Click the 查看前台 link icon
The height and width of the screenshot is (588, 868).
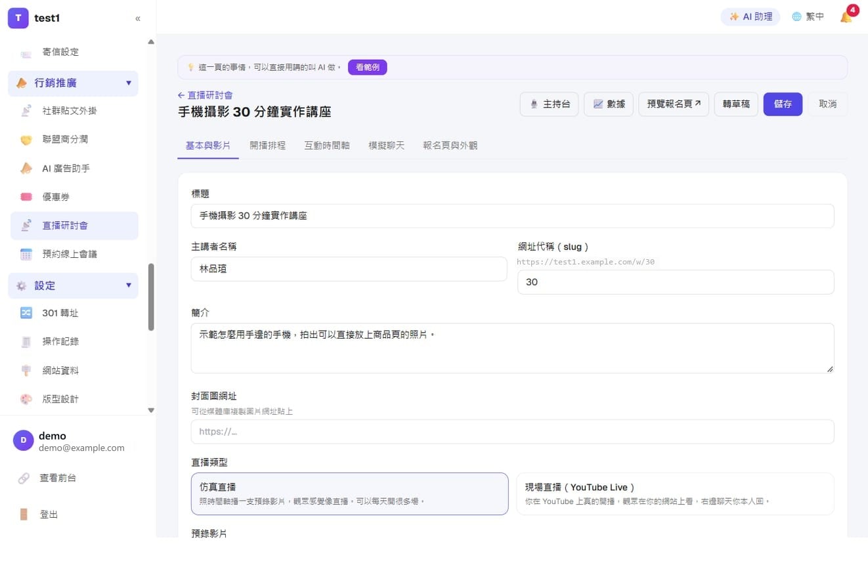tap(24, 478)
